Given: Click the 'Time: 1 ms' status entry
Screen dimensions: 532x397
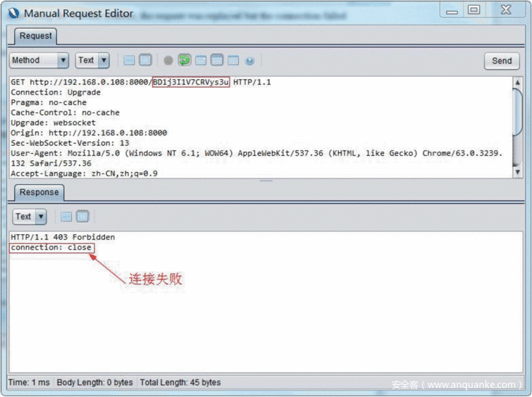Looking at the screenshot, I should tap(29, 383).
